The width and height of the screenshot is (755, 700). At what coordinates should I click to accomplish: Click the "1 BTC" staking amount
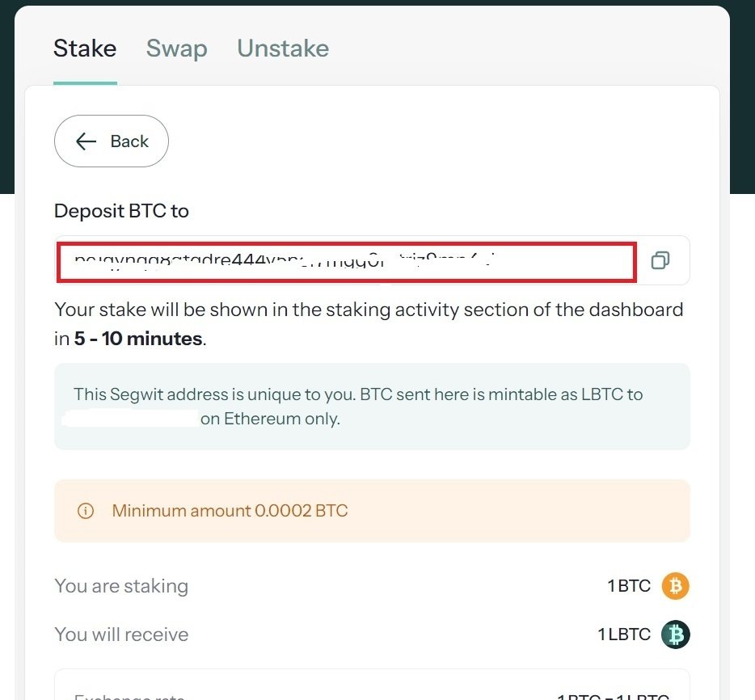click(x=629, y=586)
